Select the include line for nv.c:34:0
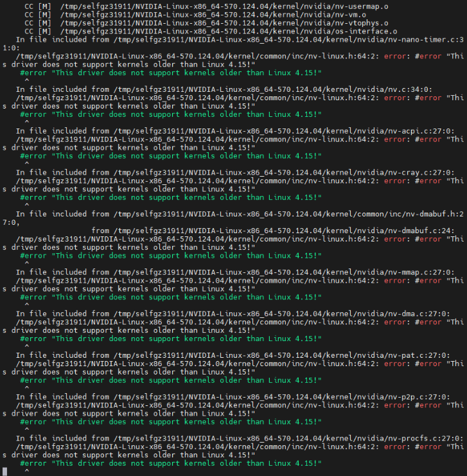Screen dimensions: 467x476 (x=224, y=89)
